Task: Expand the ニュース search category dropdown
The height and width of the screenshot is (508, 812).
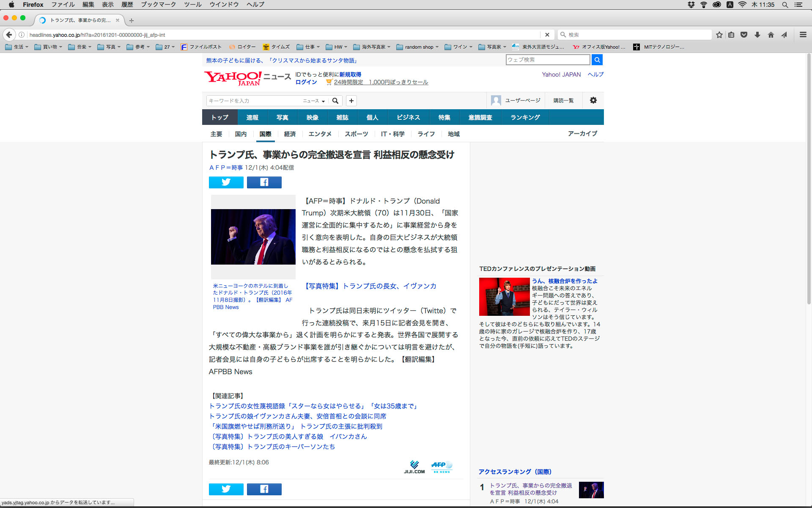Action: tap(314, 101)
